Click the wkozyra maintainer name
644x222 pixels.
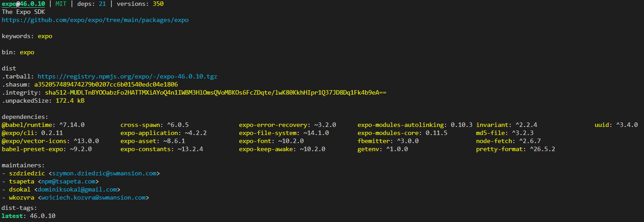pyautogui.click(x=22, y=198)
